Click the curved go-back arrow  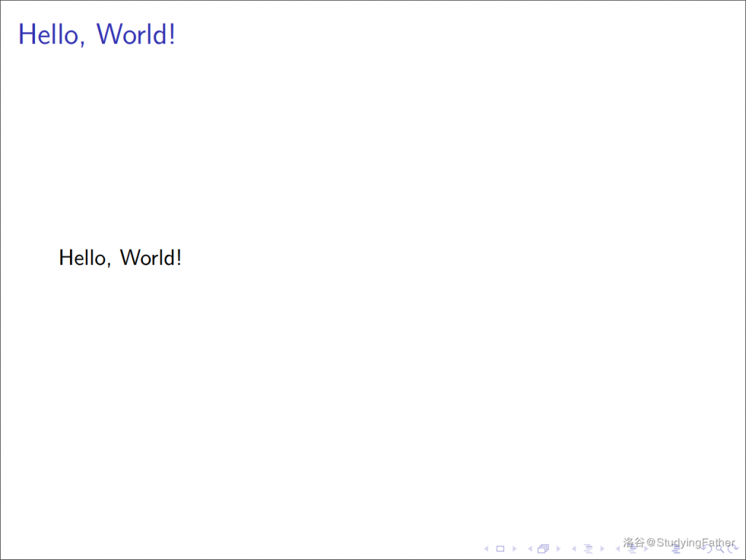[707, 548]
